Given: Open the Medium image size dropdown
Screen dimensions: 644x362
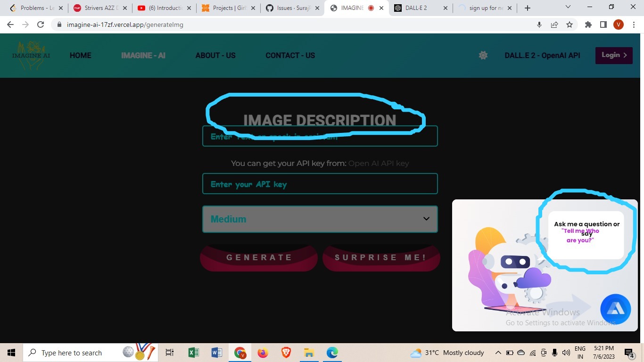Looking at the screenshot, I should tap(320, 219).
